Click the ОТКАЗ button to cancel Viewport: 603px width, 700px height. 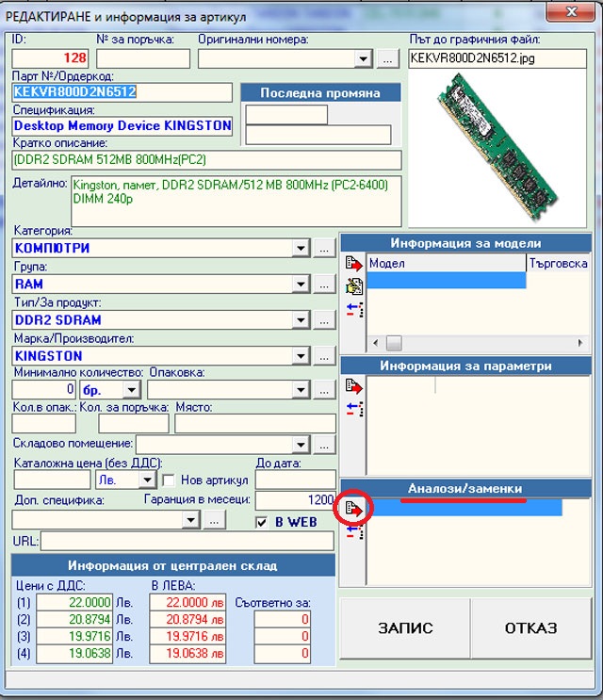tap(530, 628)
